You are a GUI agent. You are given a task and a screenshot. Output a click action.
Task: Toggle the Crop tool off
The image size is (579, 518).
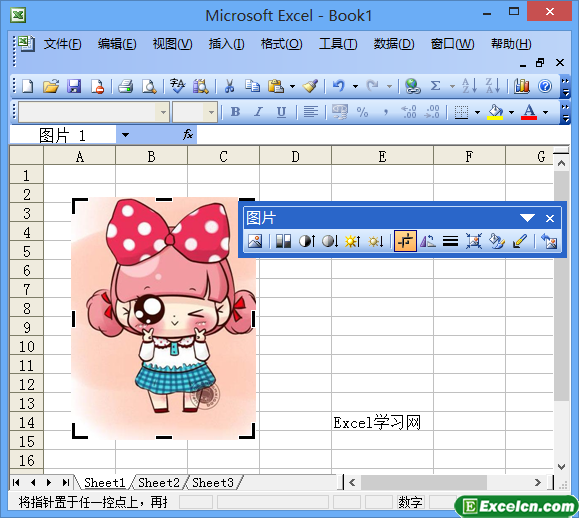pyautogui.click(x=405, y=241)
